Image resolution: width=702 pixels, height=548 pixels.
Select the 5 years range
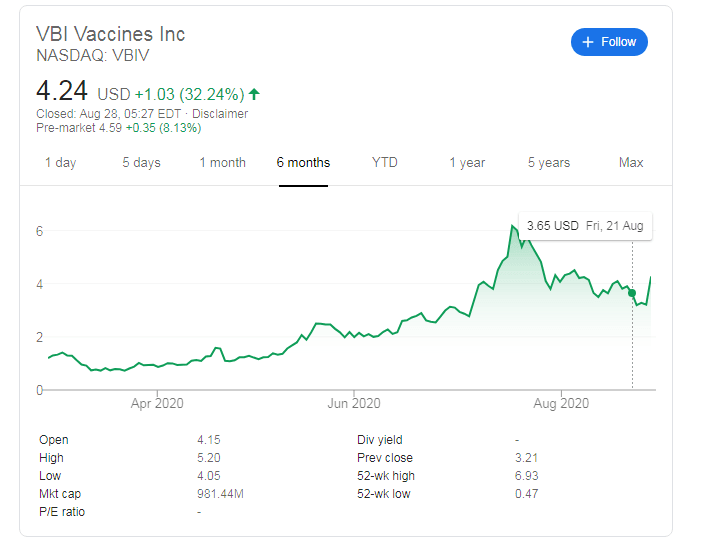point(549,163)
